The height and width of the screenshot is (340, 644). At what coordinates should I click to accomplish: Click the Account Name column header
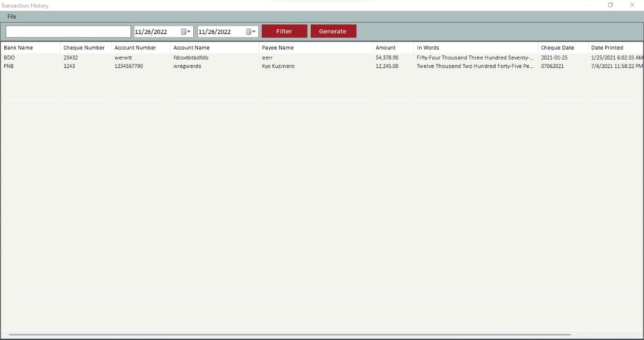click(215, 48)
